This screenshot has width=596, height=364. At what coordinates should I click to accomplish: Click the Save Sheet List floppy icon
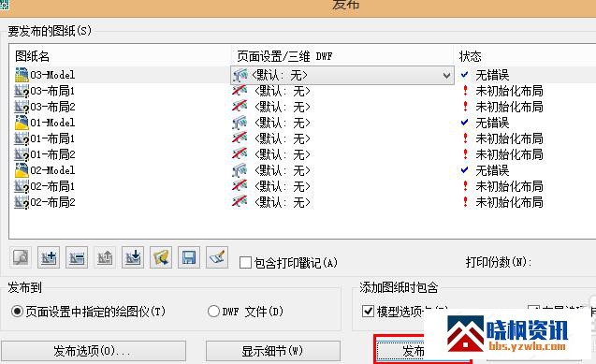pos(189,257)
